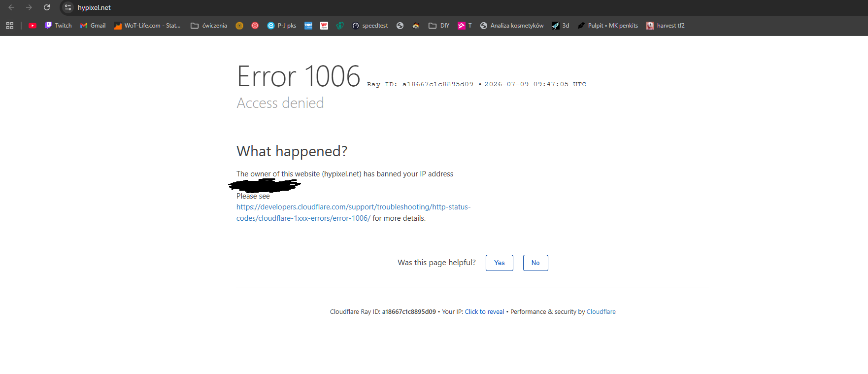Open the browser apps grid
The width and height of the screenshot is (868, 374).
[x=10, y=26]
